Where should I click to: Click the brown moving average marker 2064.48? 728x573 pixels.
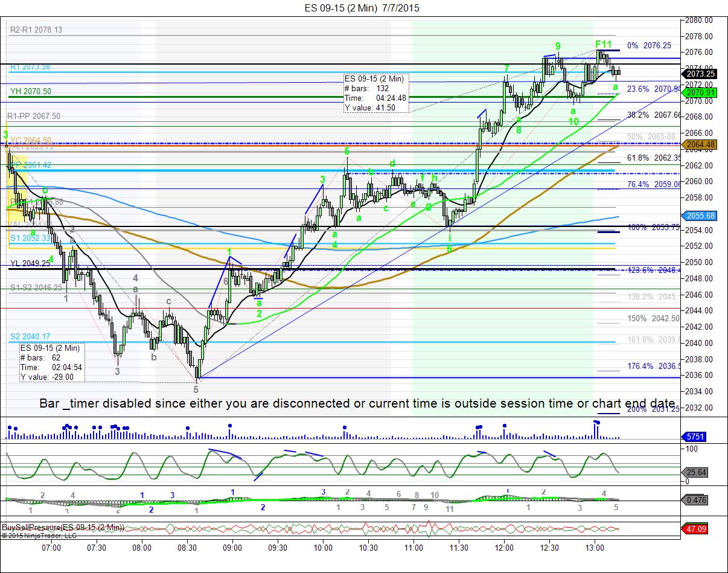700,144
